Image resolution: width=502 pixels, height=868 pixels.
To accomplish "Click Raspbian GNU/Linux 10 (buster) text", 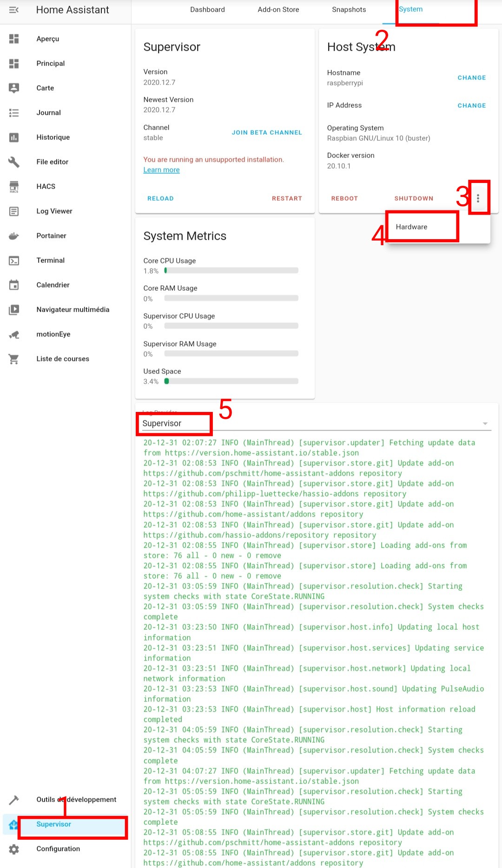I will pyautogui.click(x=379, y=138).
